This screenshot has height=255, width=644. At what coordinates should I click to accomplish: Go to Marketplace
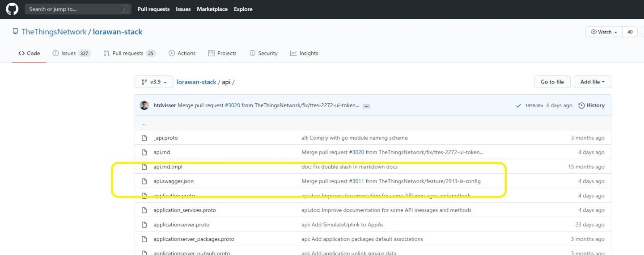pyautogui.click(x=212, y=9)
